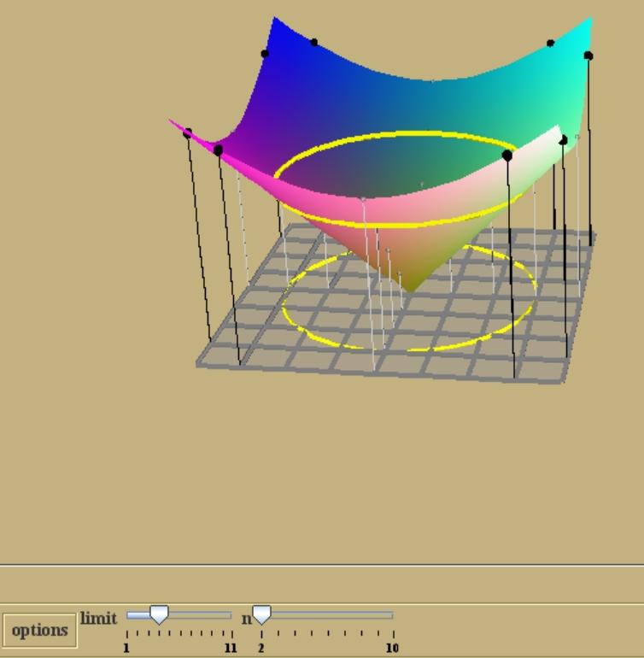Click the n slider track's far right end
This screenshot has width=644, height=658.
point(391,614)
